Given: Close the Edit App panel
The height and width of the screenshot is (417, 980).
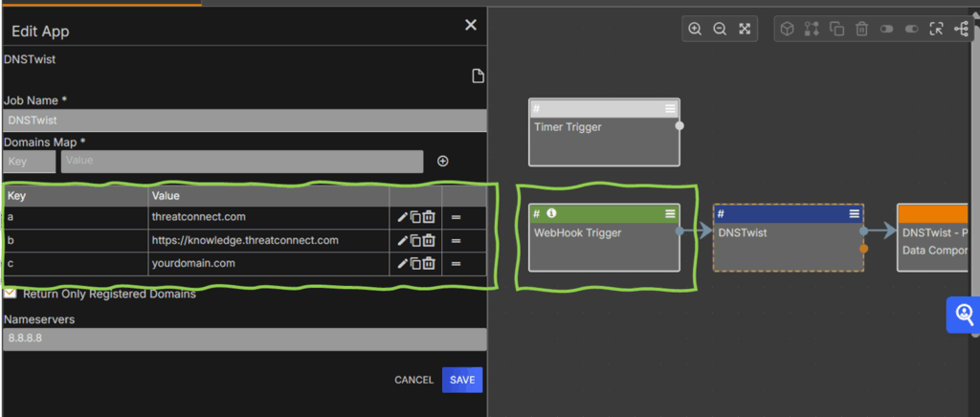Looking at the screenshot, I should 471,25.
